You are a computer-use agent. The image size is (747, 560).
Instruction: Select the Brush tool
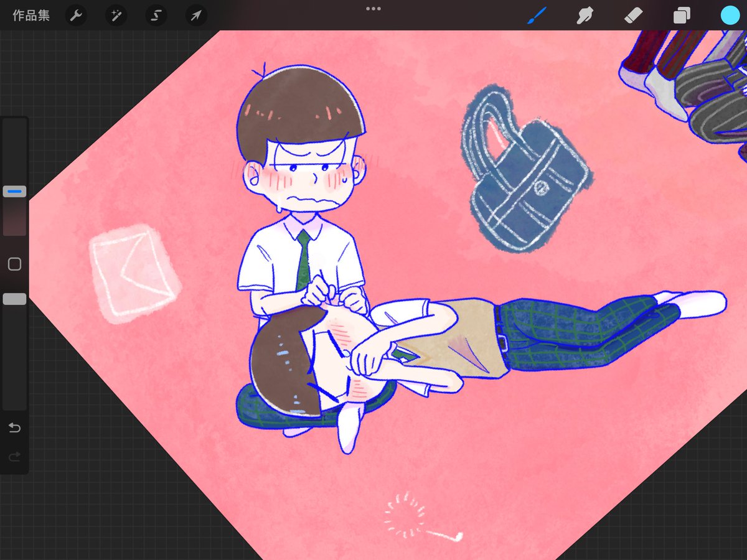tap(536, 16)
